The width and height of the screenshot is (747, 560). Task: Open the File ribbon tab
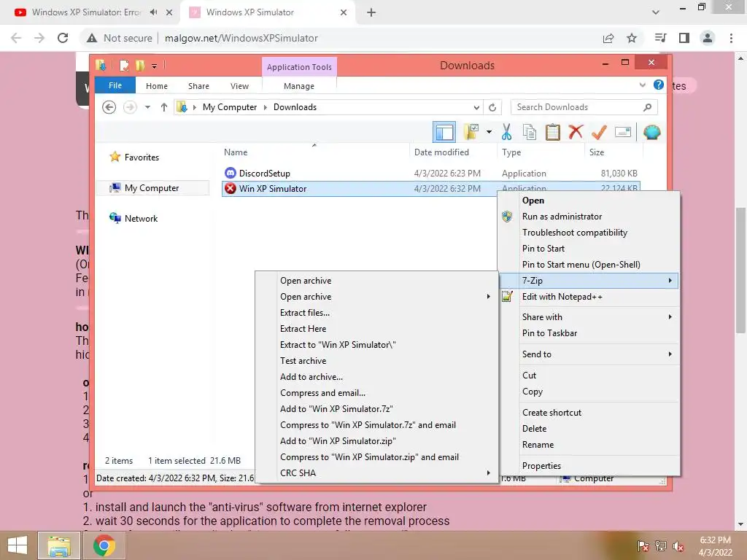coord(115,85)
